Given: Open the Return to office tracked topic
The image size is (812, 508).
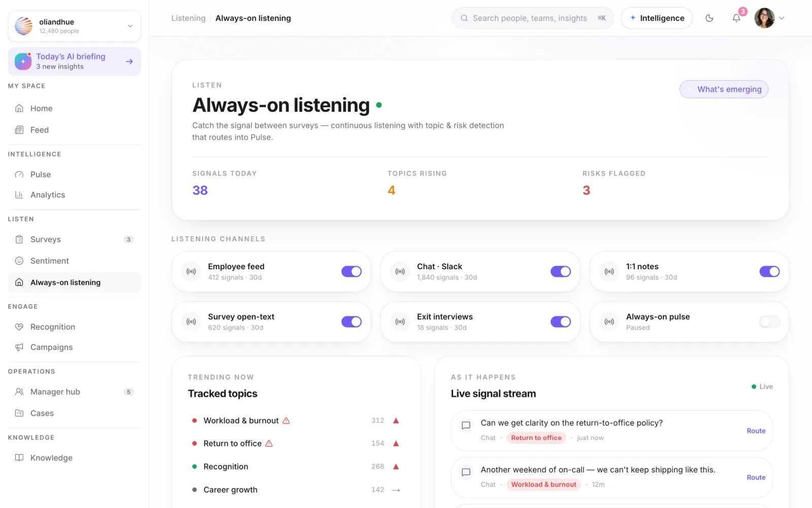Looking at the screenshot, I should pyautogui.click(x=296, y=443).
